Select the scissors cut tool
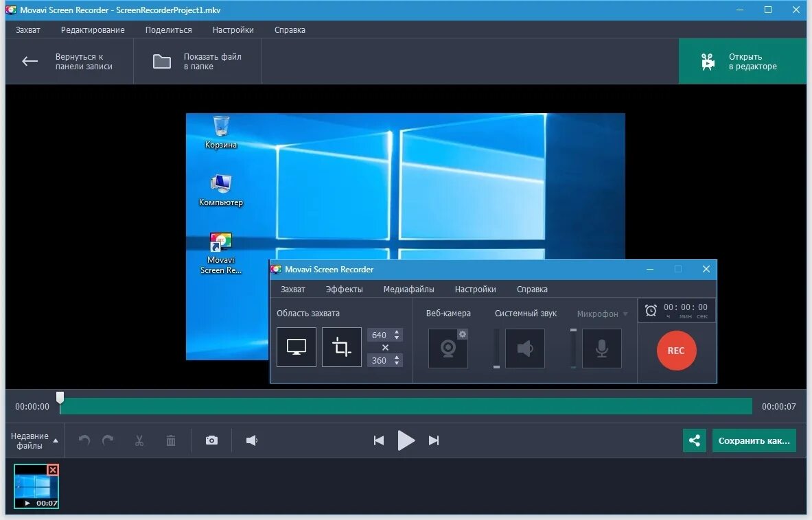This screenshot has height=520, width=812. [139, 440]
